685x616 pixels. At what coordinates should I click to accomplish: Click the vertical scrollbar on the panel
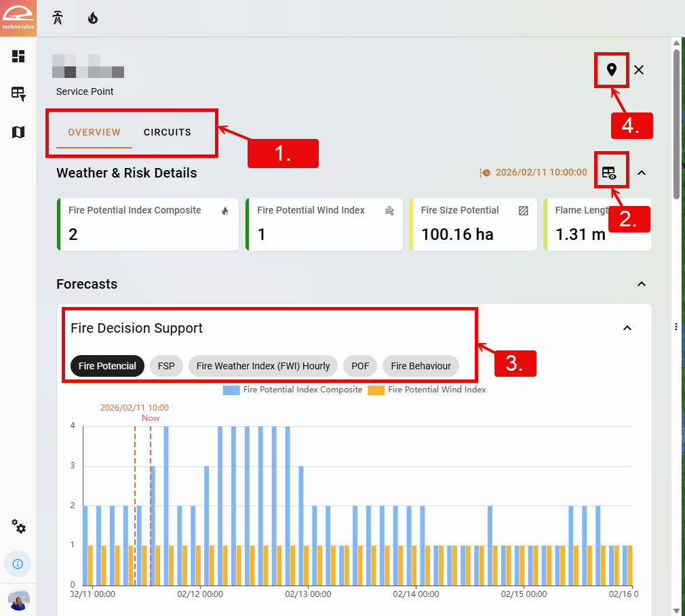(676, 122)
